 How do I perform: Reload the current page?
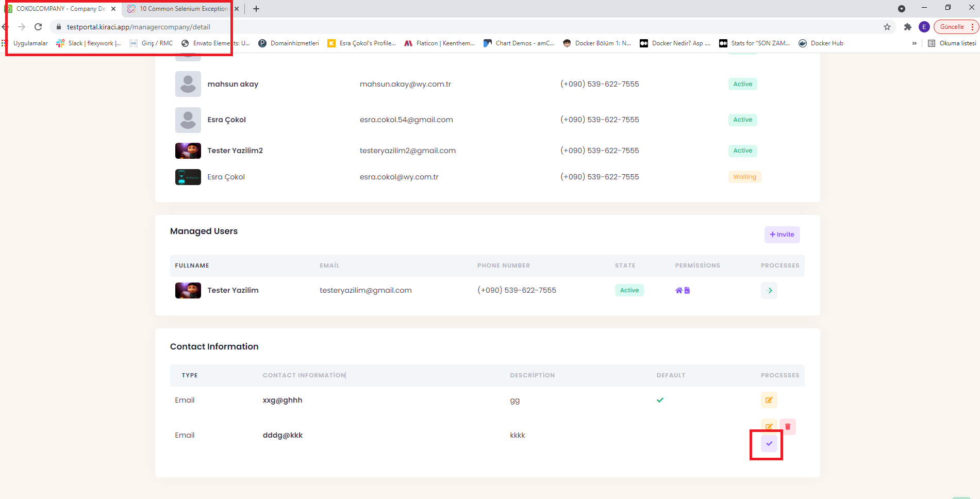(x=38, y=27)
